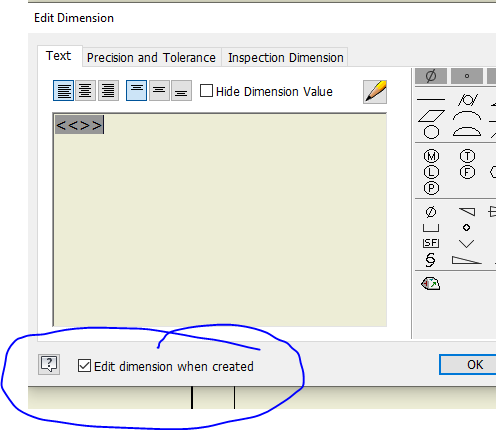
Task: Open Precision and Tolerance tab
Action: 151,57
